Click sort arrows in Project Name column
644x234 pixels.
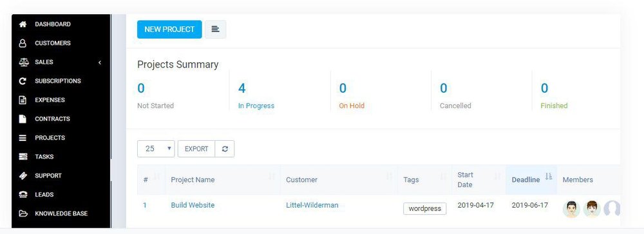[x=272, y=177]
